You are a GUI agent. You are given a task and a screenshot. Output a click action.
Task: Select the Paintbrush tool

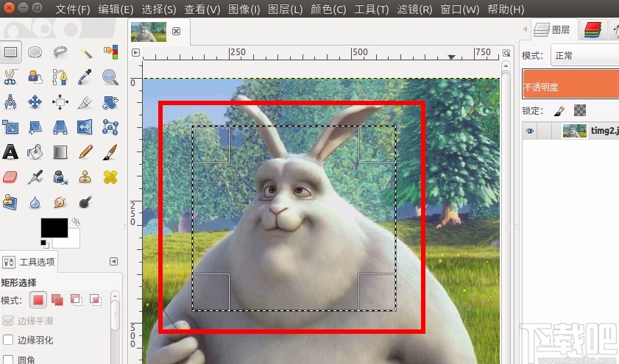[x=110, y=152]
